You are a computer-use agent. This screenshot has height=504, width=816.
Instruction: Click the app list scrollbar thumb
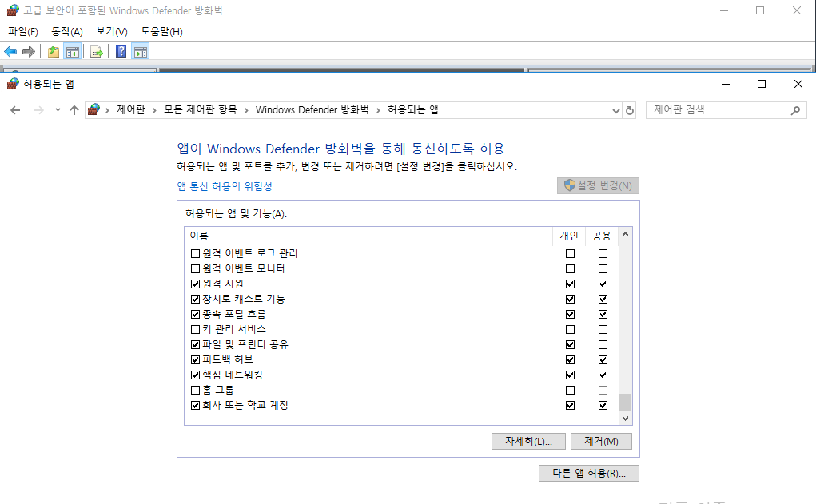click(x=626, y=402)
